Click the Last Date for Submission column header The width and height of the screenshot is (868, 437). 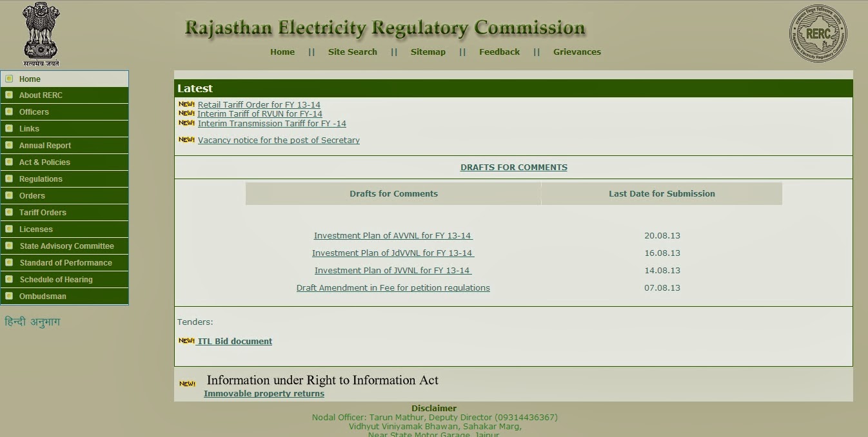click(662, 193)
